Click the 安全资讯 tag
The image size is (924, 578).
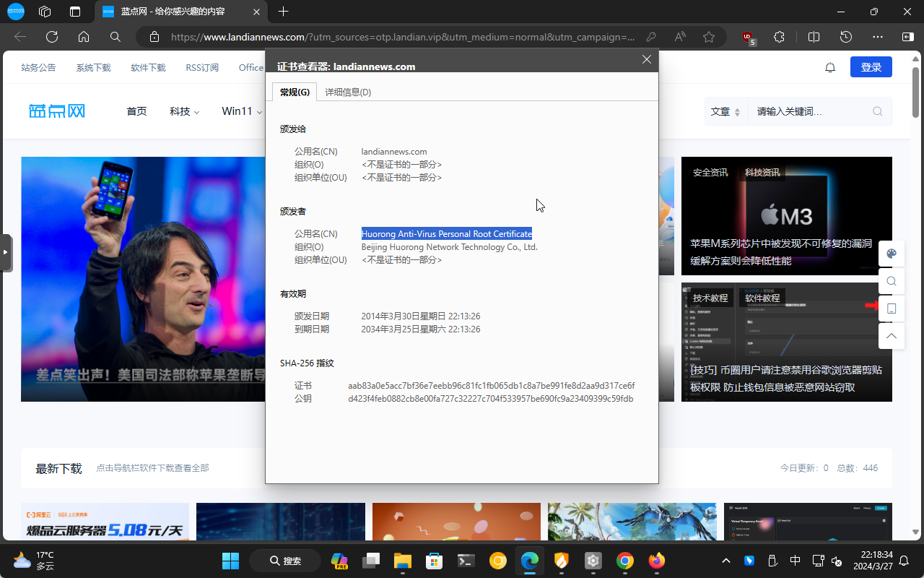710,172
